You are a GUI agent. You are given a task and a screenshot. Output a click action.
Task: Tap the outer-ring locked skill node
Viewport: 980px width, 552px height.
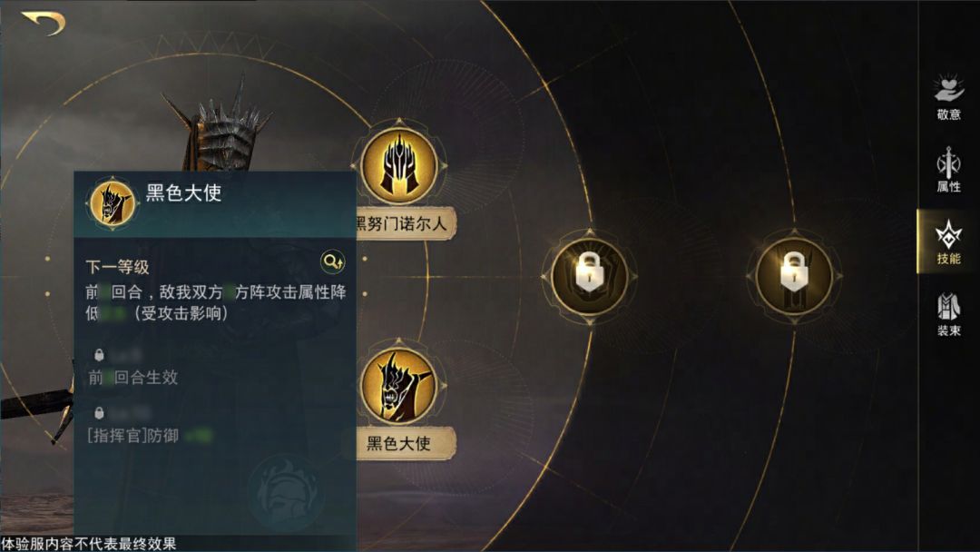pyautogui.click(x=794, y=276)
